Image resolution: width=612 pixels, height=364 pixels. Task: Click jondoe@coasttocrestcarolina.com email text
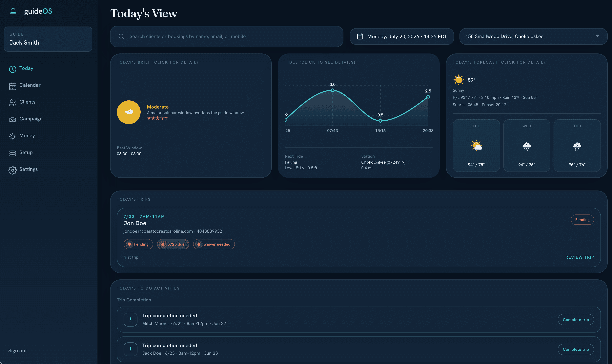coord(158,231)
